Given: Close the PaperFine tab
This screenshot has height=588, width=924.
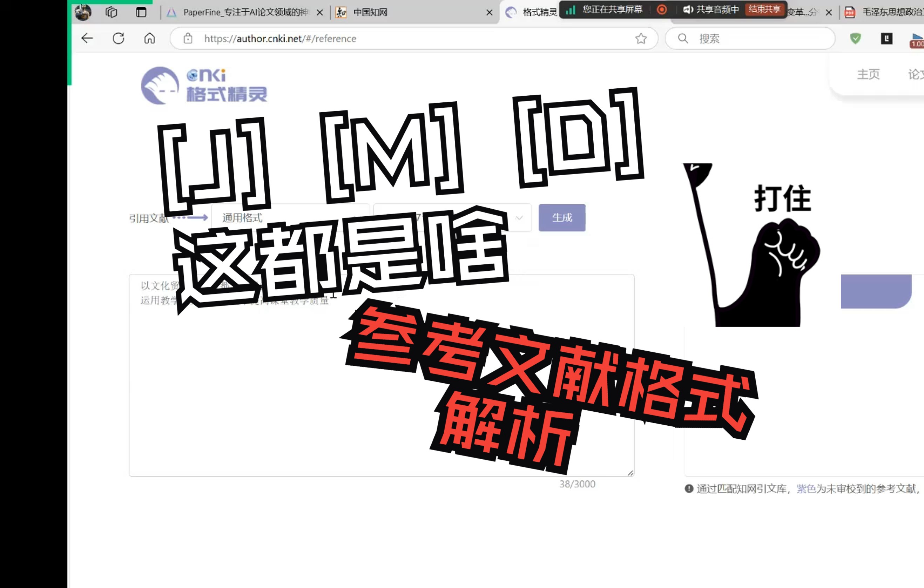Looking at the screenshot, I should coord(320,12).
